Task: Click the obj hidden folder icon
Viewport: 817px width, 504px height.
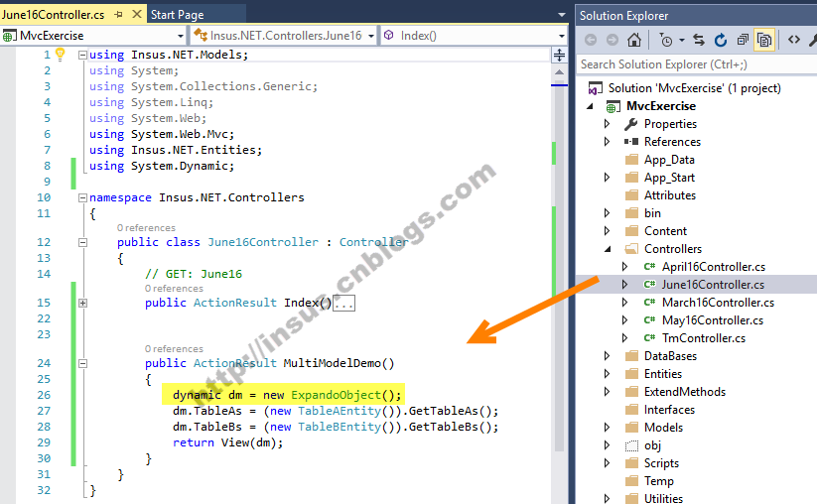Action: point(631,445)
